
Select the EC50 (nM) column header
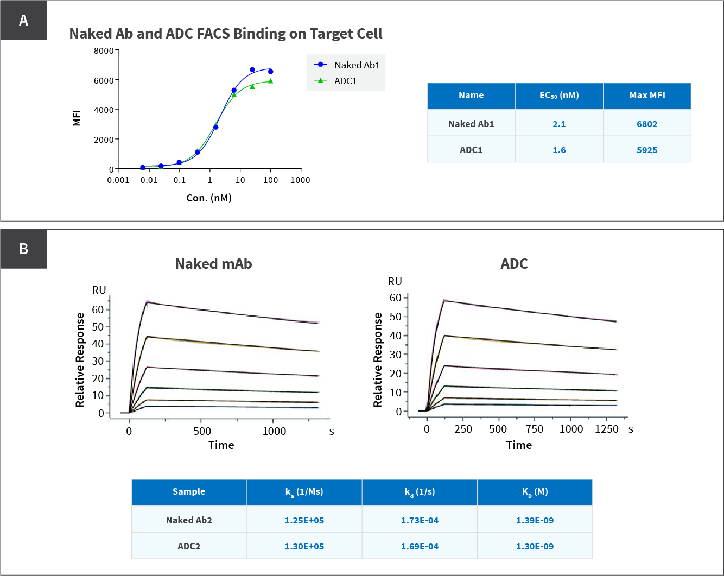click(559, 96)
